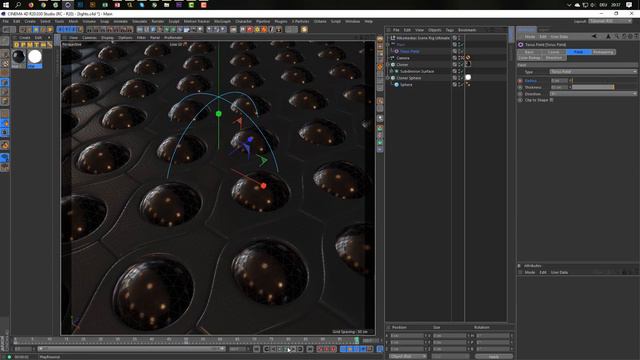Viewport: 640px width, 360px height.
Task: Click the orange icon at toolbar's right end
Action: 304,29
